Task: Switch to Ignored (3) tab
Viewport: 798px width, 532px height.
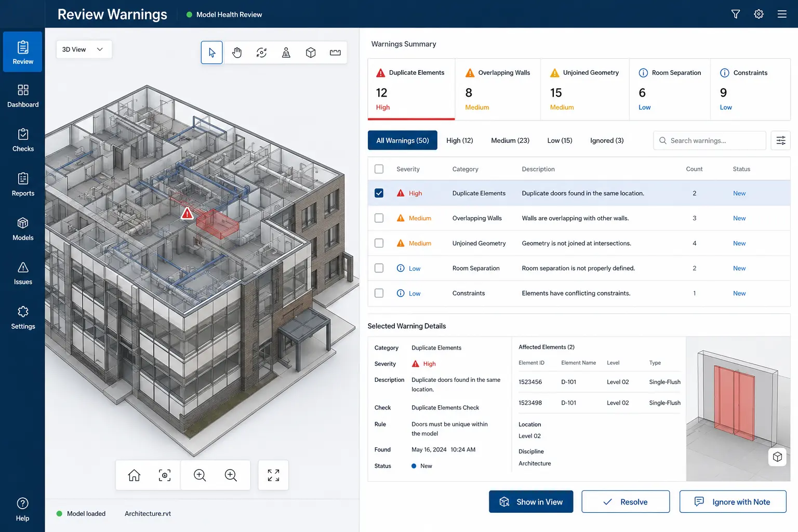Action: [x=607, y=140]
